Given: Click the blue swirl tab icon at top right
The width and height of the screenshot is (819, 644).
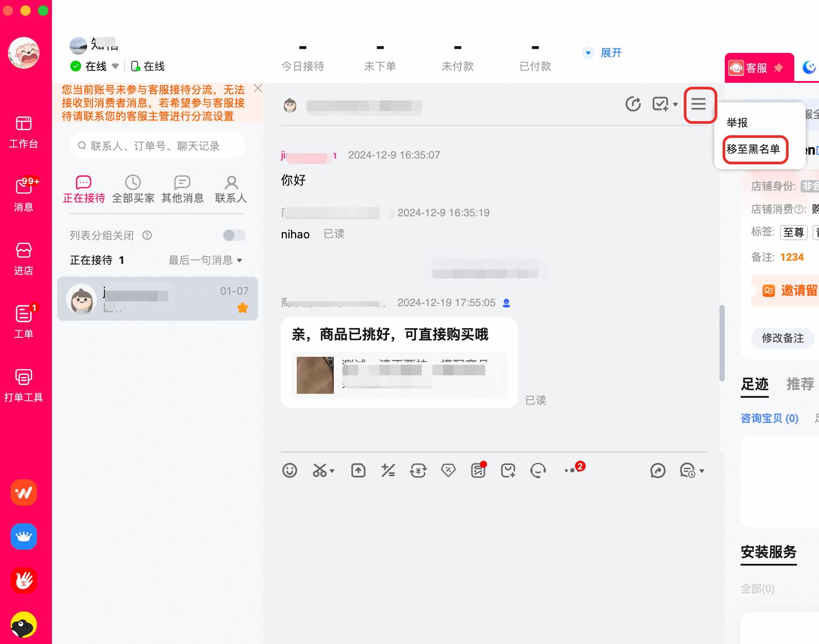Looking at the screenshot, I should pos(809,67).
